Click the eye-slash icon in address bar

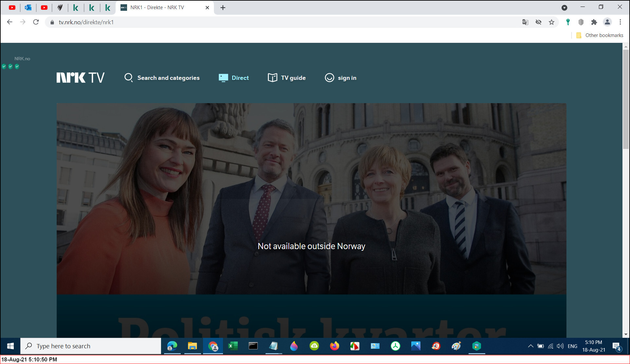pyautogui.click(x=538, y=22)
